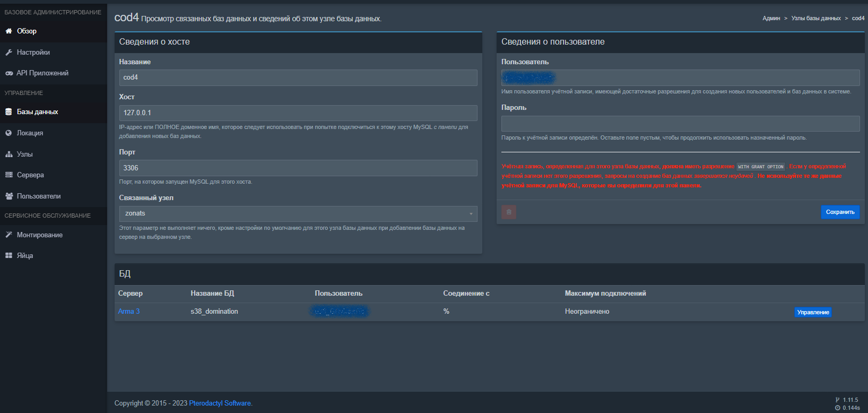Click the wrench icon for Настройки
Image resolution: width=868 pixels, height=413 pixels.
[x=8, y=53]
